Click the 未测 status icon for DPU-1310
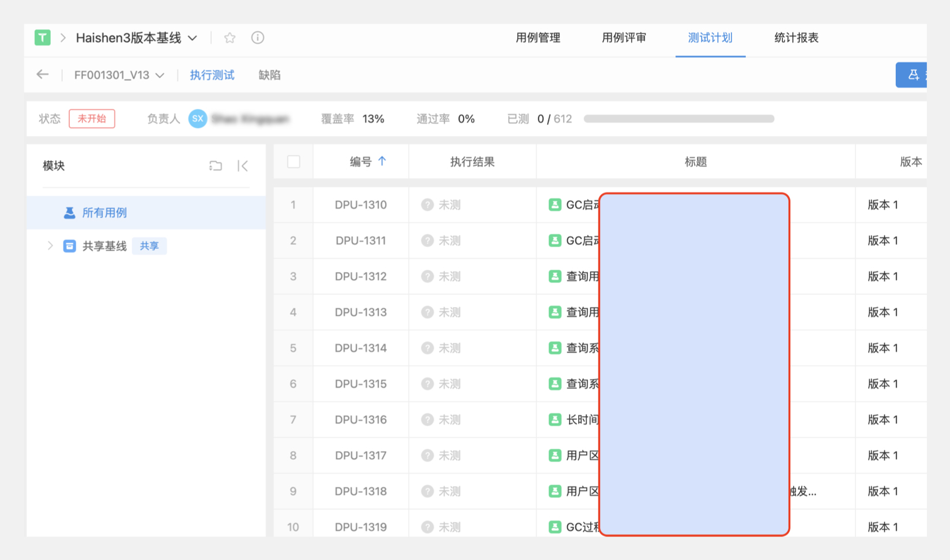 coord(427,205)
